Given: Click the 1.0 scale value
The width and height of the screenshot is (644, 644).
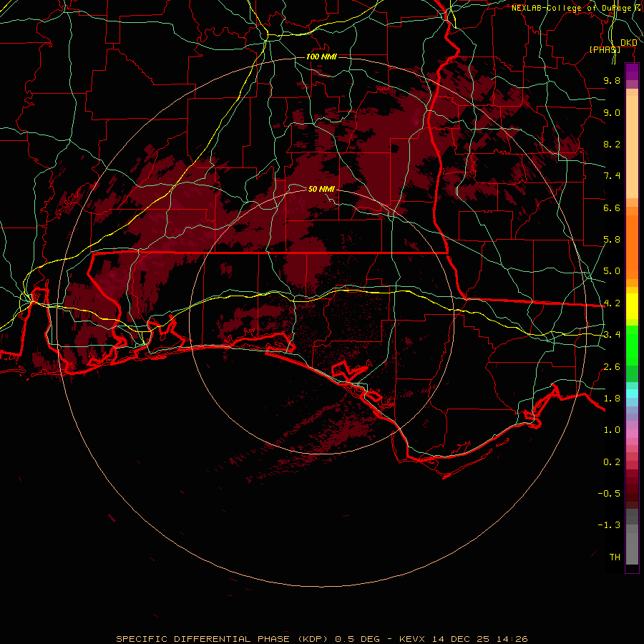Looking at the screenshot, I should [x=612, y=430].
